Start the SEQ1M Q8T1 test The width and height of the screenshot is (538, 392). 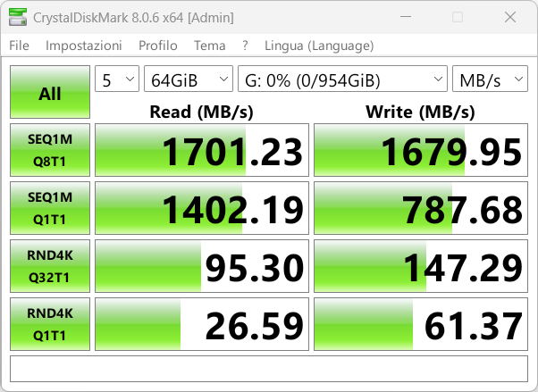click(x=50, y=150)
